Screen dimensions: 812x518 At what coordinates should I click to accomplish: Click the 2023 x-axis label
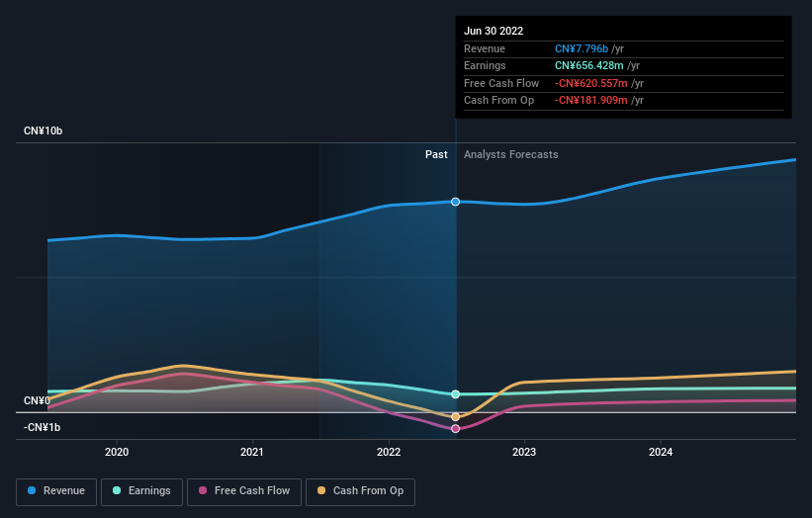click(524, 452)
